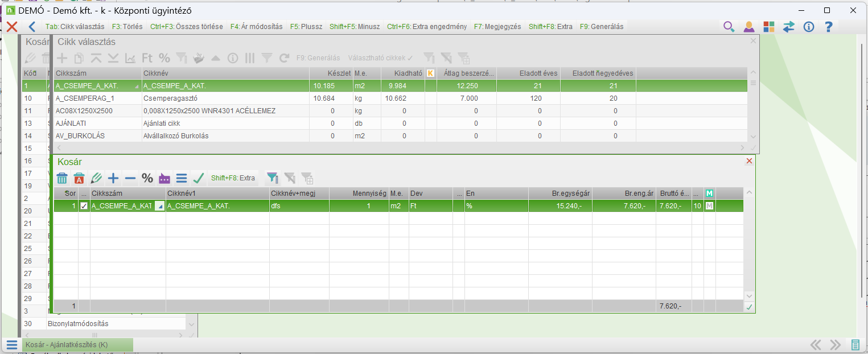Open the magnifier search icon
The height and width of the screenshot is (354, 868).
729,27
